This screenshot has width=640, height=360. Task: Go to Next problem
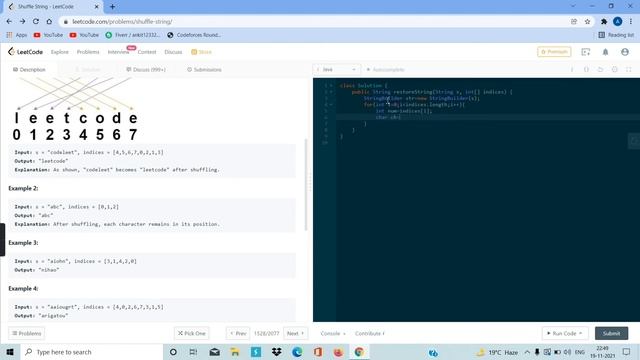tap(296, 333)
